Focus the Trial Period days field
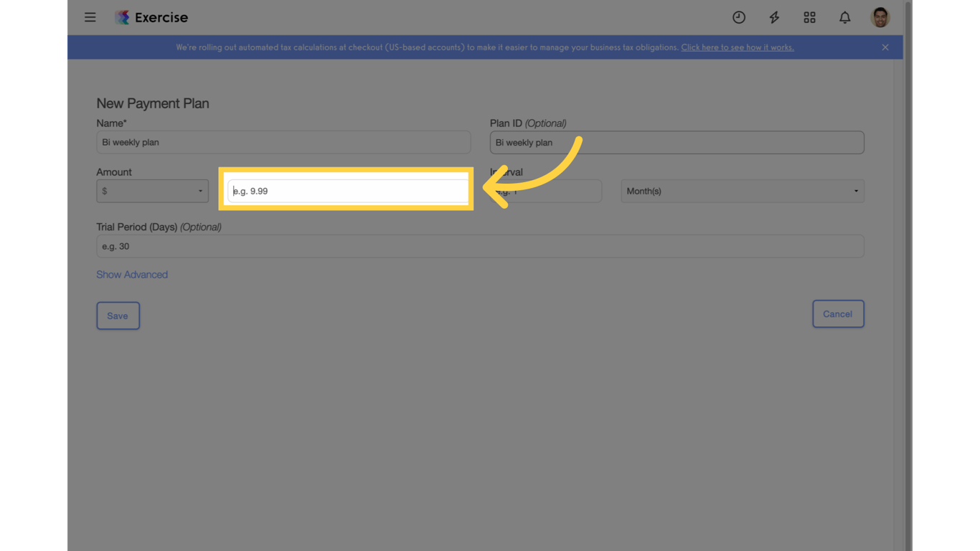 (480, 246)
